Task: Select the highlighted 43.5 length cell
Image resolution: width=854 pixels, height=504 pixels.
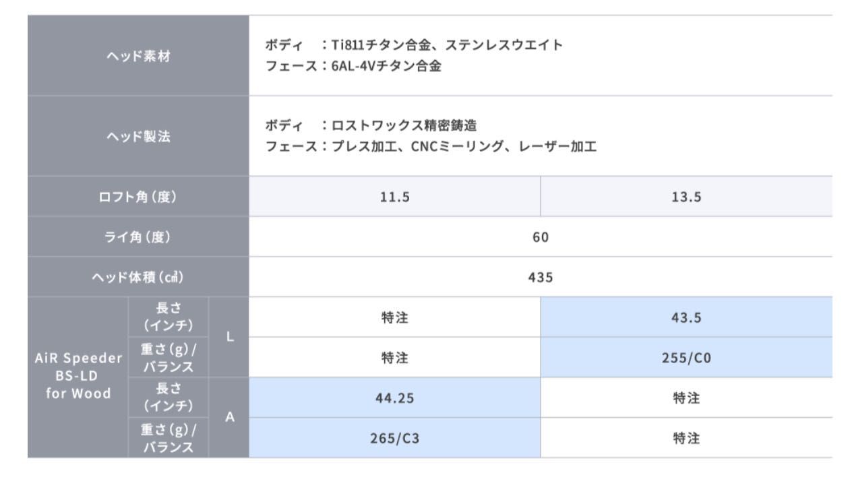Action: coord(686,317)
